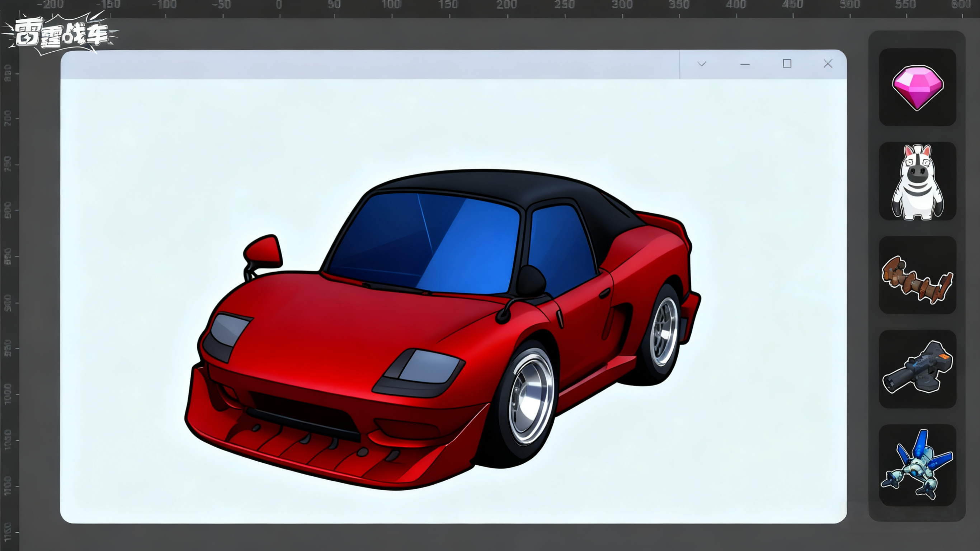The width and height of the screenshot is (980, 551).
Task: Choose the zebra character icon
Action: 917,181
